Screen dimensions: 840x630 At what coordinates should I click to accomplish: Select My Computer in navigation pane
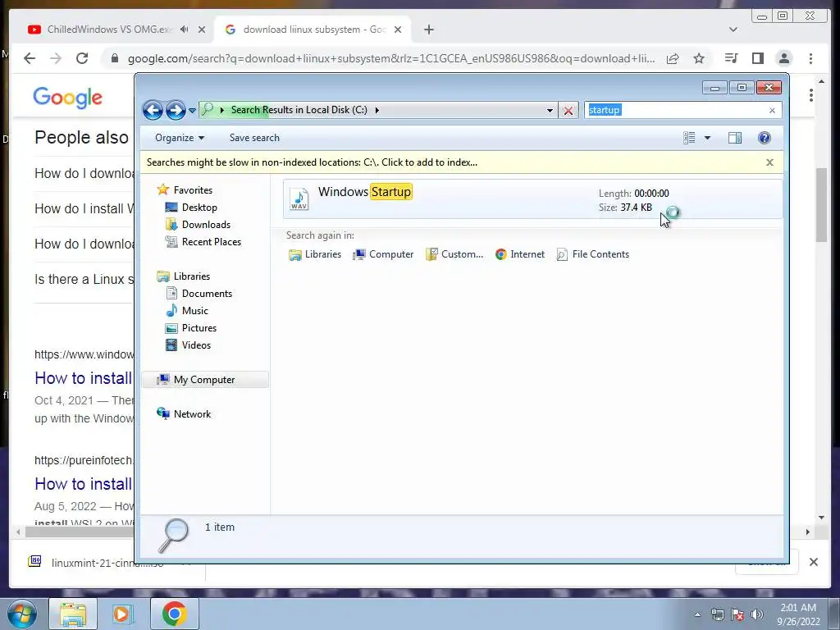point(205,380)
